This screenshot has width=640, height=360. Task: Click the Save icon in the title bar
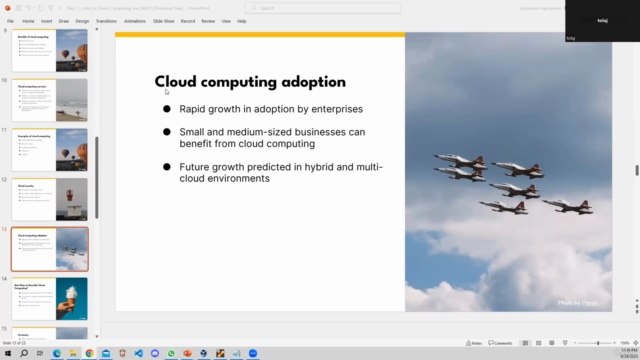coord(19,8)
